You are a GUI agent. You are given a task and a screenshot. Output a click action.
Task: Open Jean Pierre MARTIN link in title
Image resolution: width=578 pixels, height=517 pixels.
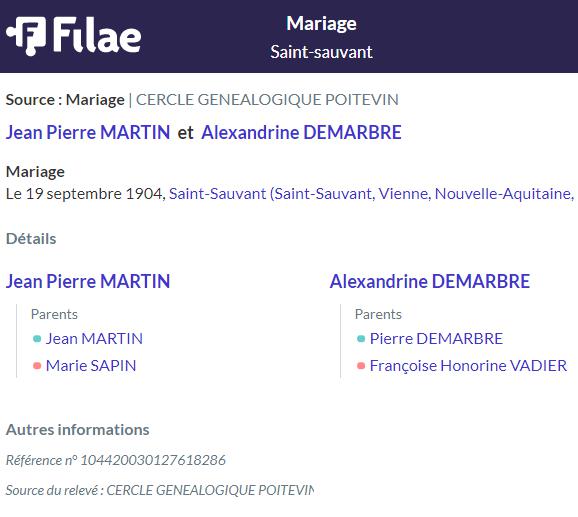point(88,132)
